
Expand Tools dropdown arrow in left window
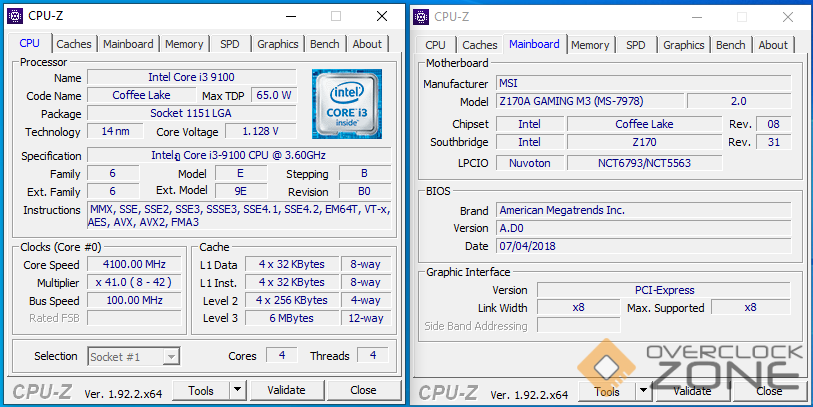[237, 390]
